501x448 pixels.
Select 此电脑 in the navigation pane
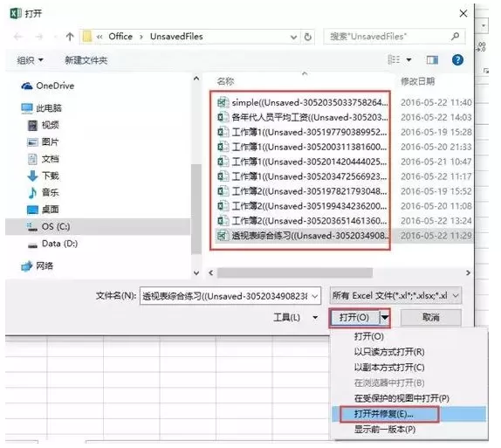pos(42,108)
